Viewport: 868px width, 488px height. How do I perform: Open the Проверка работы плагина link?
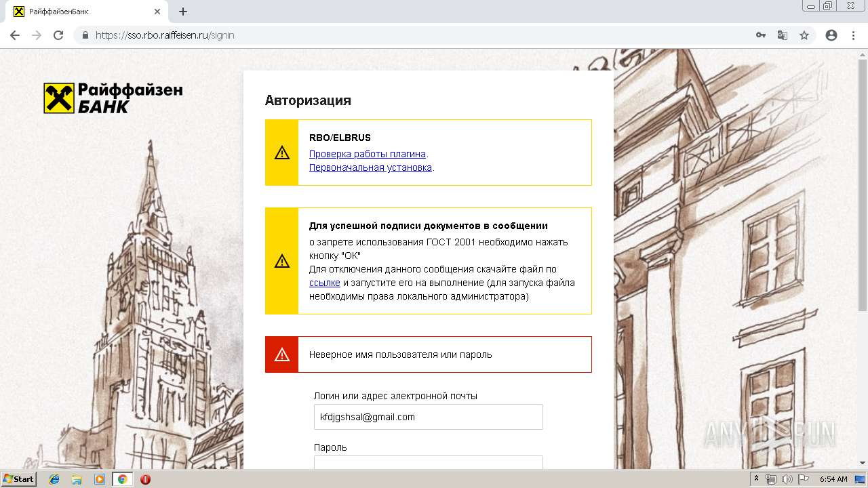coord(368,154)
